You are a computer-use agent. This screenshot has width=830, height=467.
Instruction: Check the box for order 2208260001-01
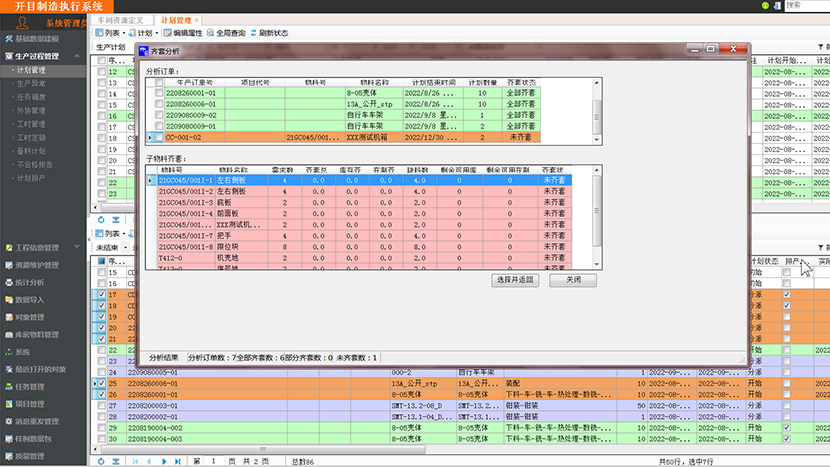(x=160, y=93)
